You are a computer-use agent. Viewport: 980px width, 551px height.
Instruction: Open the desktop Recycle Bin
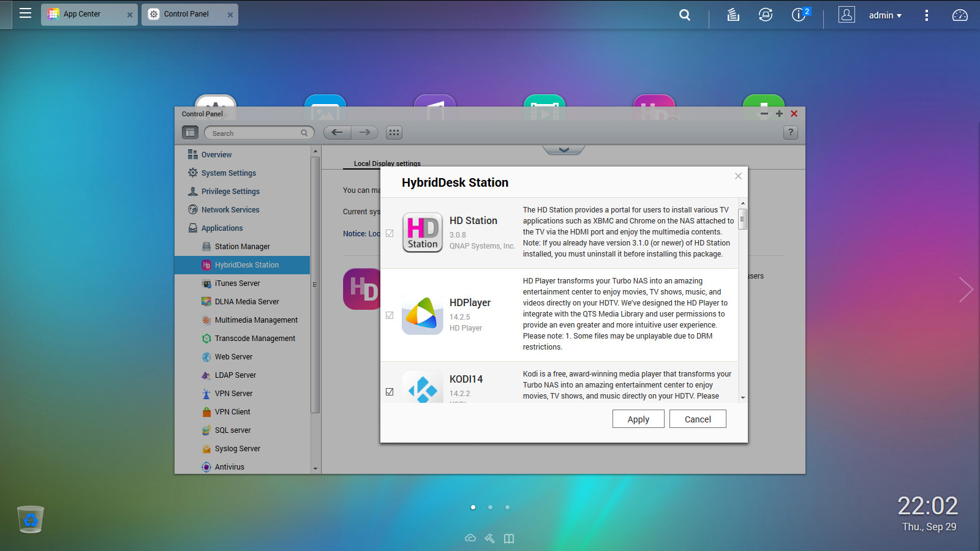click(x=31, y=519)
